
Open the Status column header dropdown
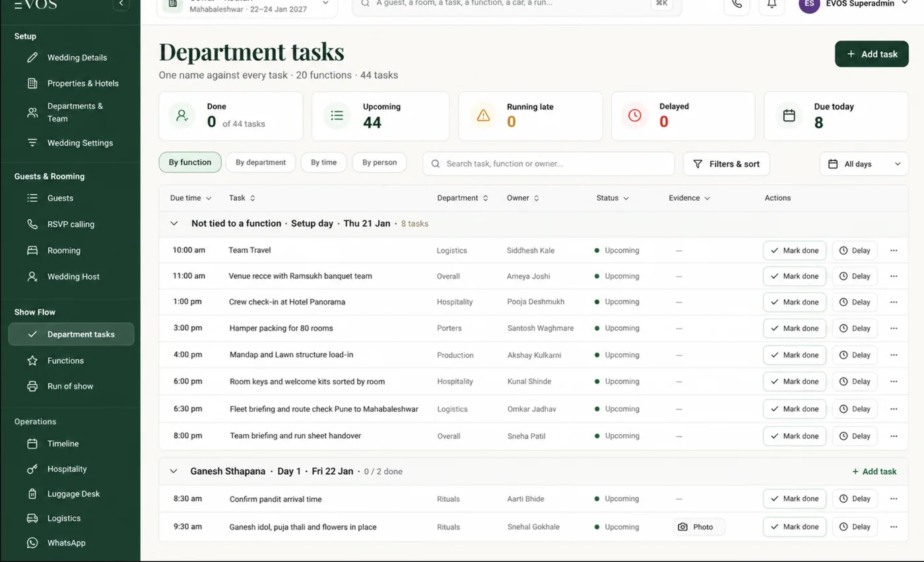(612, 198)
